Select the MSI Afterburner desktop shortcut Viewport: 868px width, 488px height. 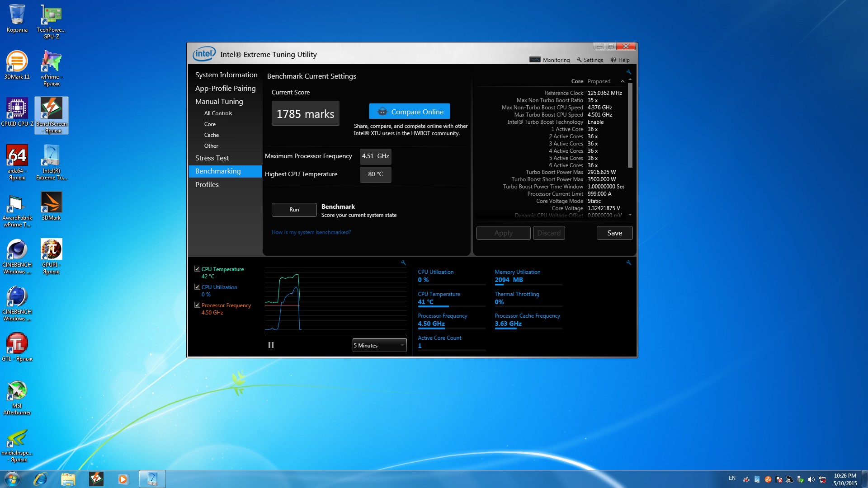17,397
